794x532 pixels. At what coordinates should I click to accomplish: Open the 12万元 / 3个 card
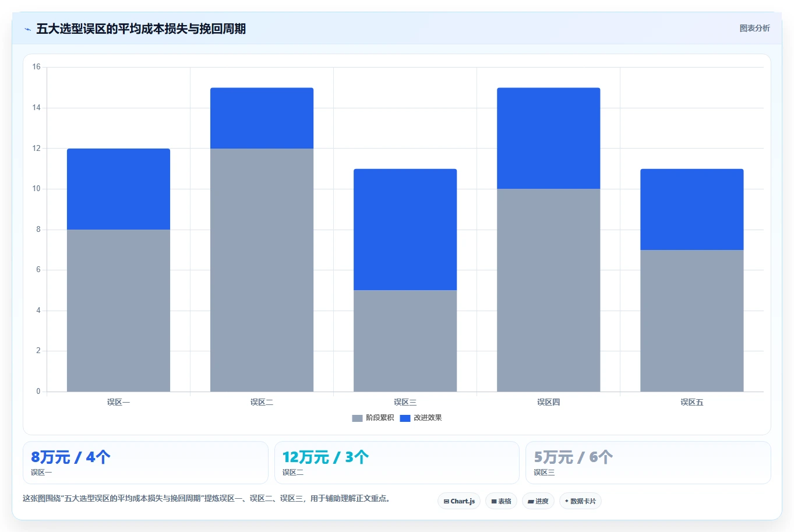tap(397, 463)
